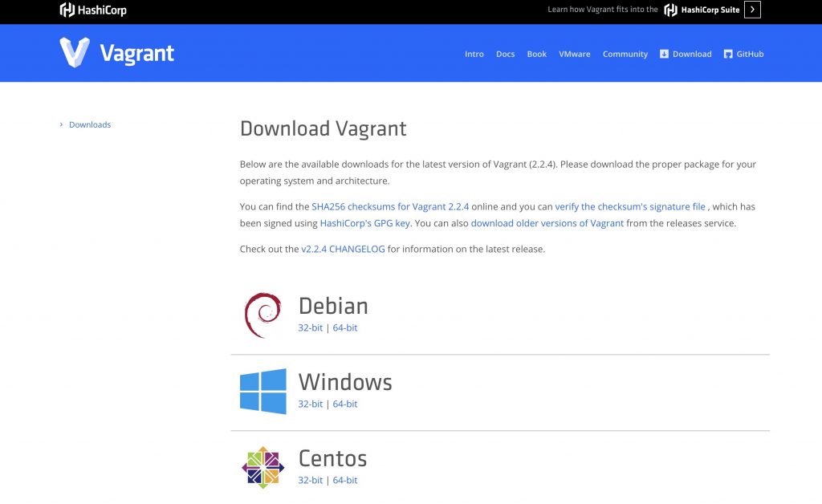Download Centos 32-bit package
The width and height of the screenshot is (822, 504).
click(311, 480)
